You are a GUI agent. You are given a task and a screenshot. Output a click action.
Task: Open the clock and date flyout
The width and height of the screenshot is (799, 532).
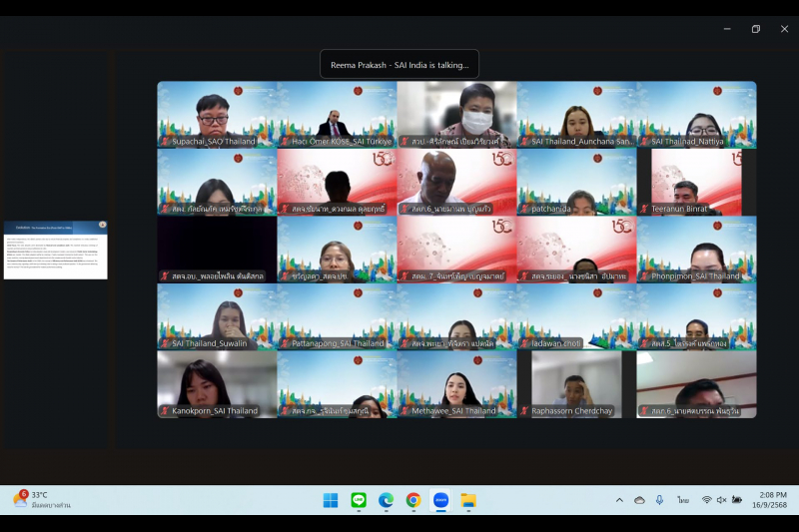(x=770, y=500)
